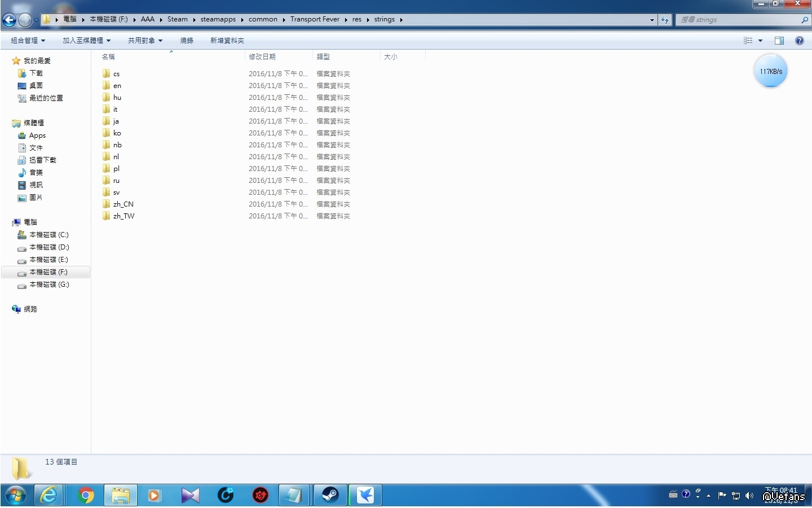Show hidden tray icons arrow
The width and height of the screenshot is (812, 508).
tap(708, 496)
